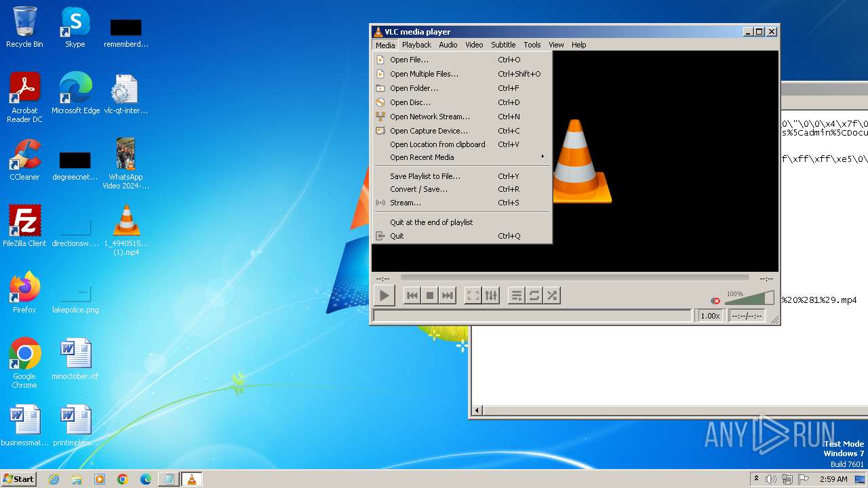Toggle loop mode in VLC
Screen dimensions: 868x488
coord(534,296)
